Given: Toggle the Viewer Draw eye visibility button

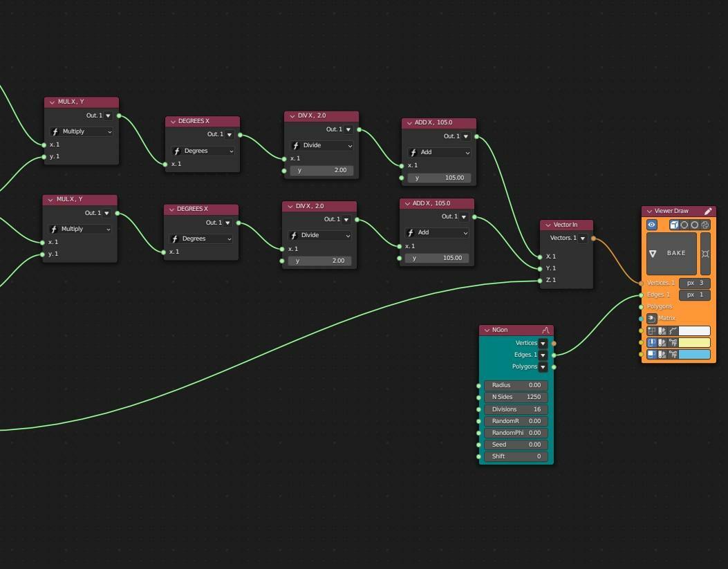Looking at the screenshot, I should pos(651,225).
